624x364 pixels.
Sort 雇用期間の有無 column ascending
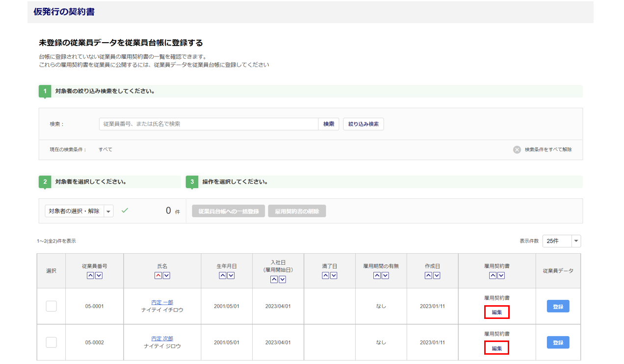pos(377,276)
